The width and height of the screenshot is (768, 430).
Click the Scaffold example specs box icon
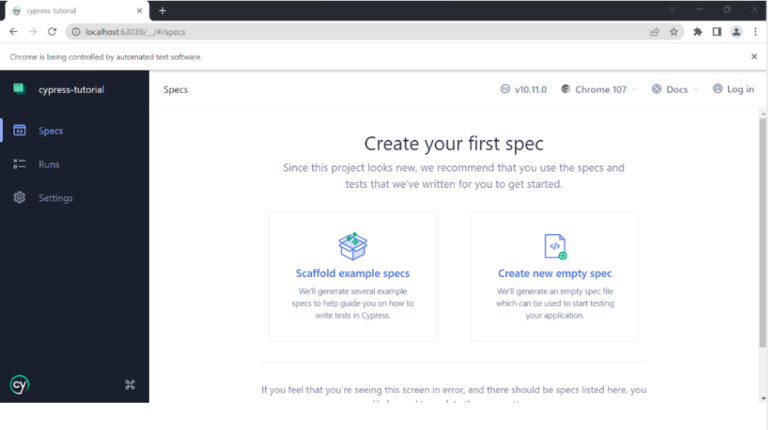(x=353, y=245)
